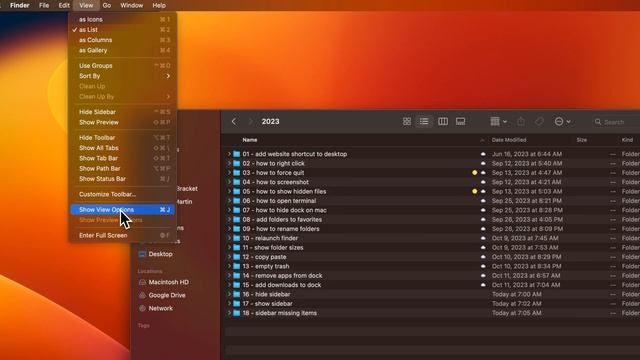Open the Action ellipsis menu
Image resolution: width=640 pixels, height=360 pixels.
click(x=562, y=122)
